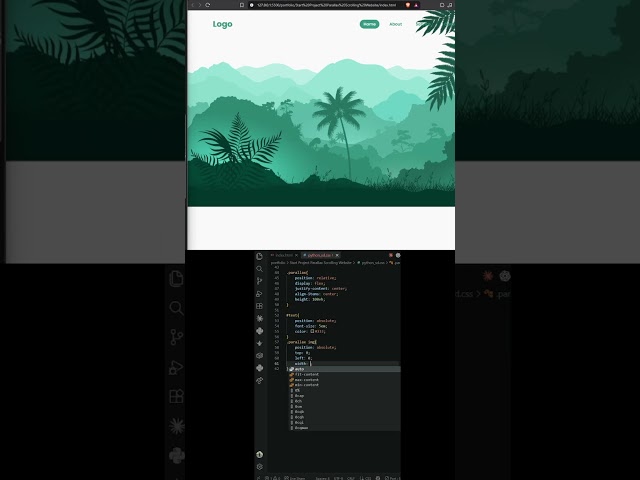Image resolution: width=640 pixels, height=480 pixels.
Task: Select the auto suggestion in autocomplete list
Action: click(x=344, y=369)
